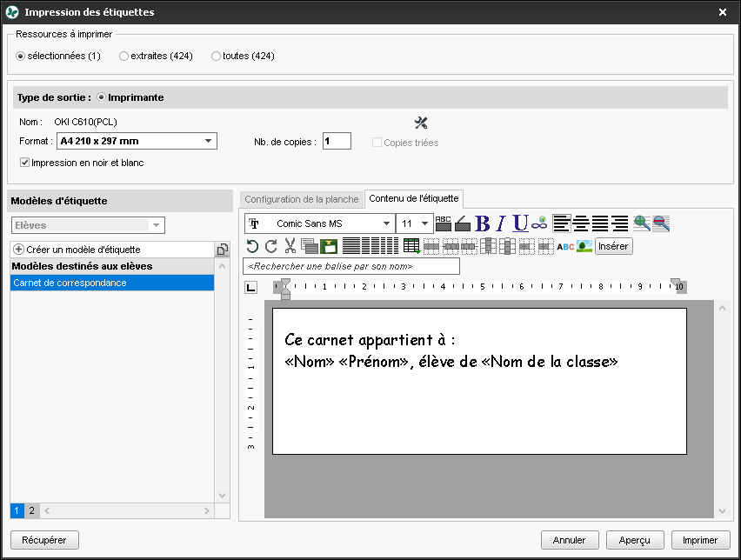Screen dimensions: 741x560
Task: Toggle bold formatting
Action: pyautogui.click(x=483, y=223)
